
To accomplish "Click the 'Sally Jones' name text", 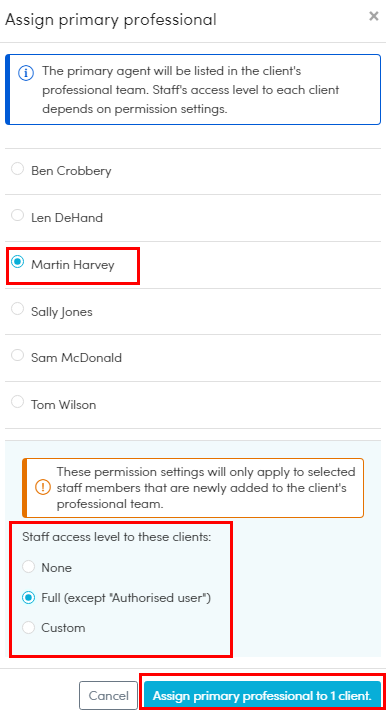I will point(62,312).
